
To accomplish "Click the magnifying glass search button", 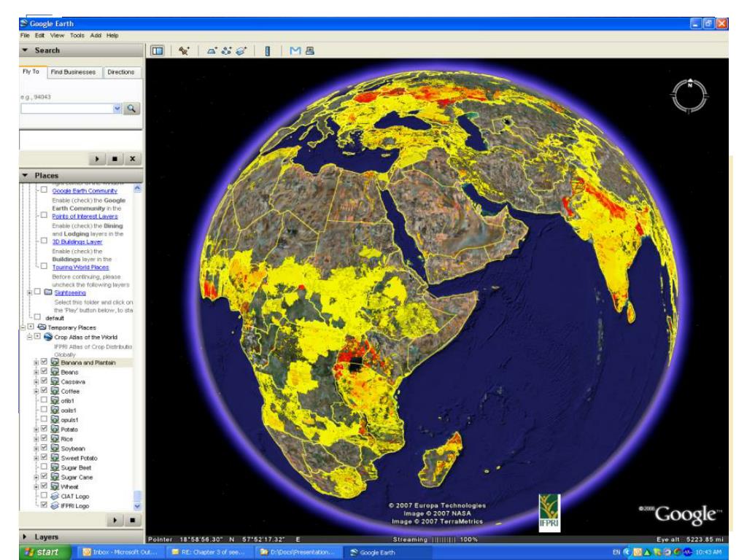I will coord(132,108).
